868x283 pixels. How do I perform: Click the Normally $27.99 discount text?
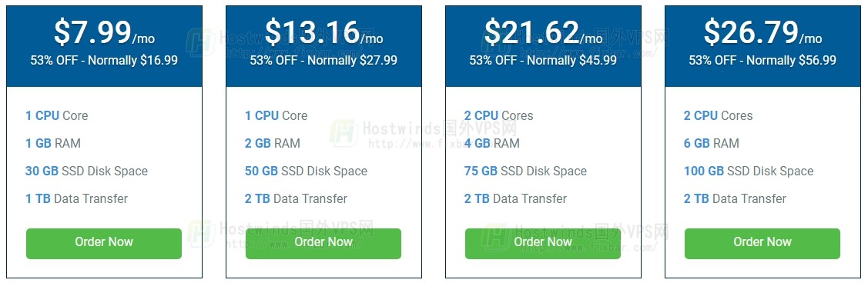point(352,60)
